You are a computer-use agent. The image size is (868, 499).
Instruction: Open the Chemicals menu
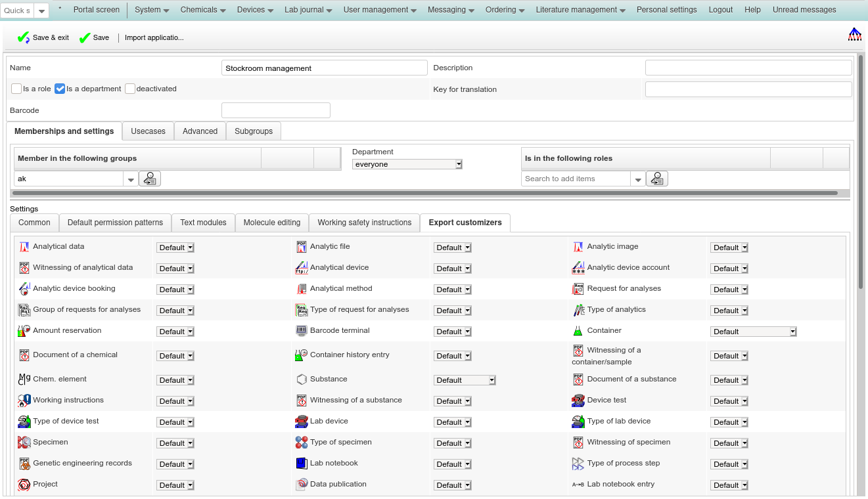[203, 10]
